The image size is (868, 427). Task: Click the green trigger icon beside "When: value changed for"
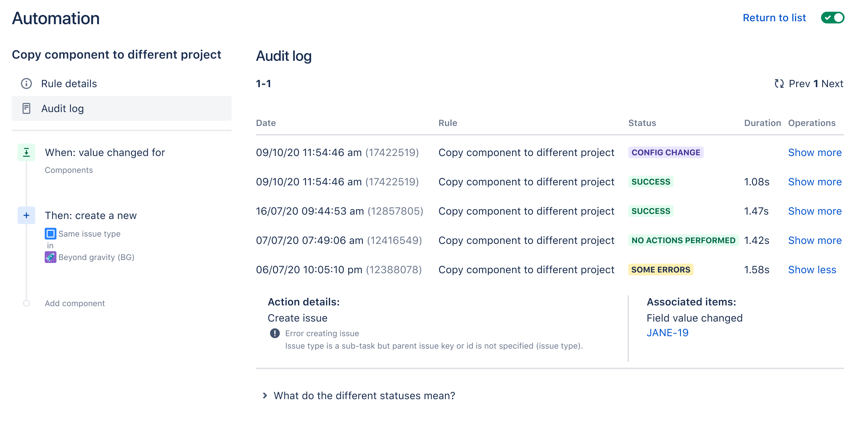point(26,152)
